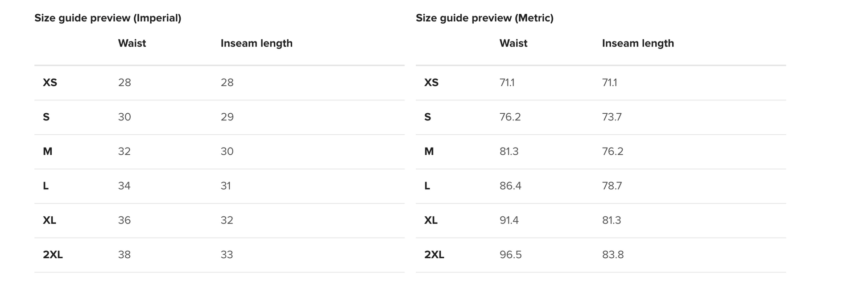Click the 38 waist value for 2XL
The width and height of the screenshot is (868, 293).
point(124,255)
